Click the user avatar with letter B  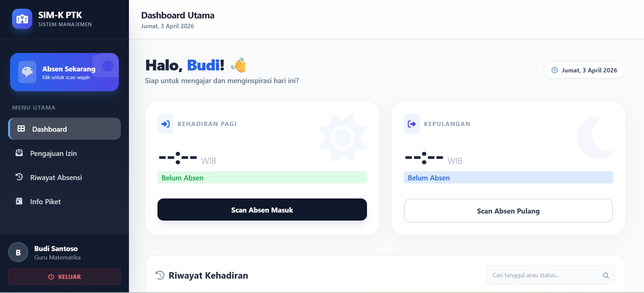(18, 252)
